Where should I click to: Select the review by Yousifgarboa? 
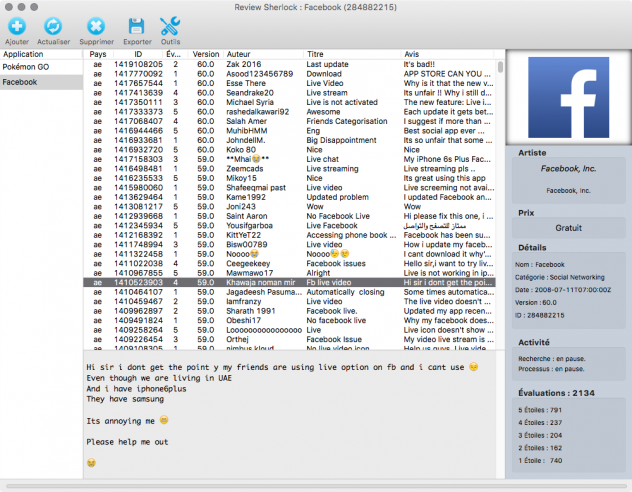[x=289, y=226]
